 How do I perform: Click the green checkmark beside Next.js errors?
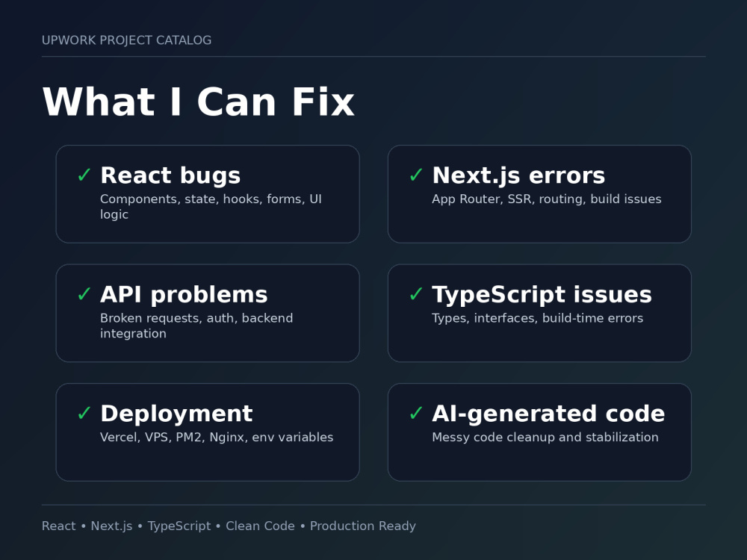416,175
